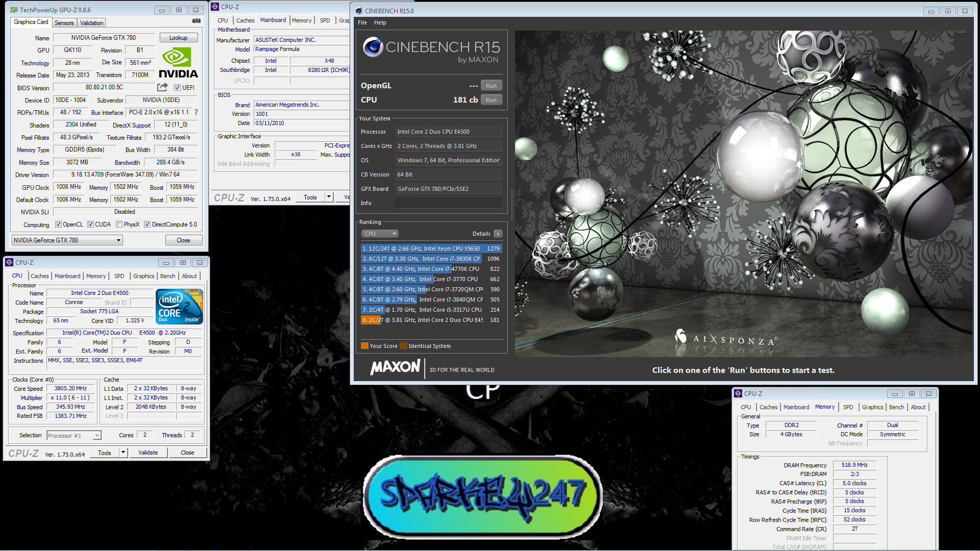Click the GPU-Z title bar app icon

(x=14, y=10)
